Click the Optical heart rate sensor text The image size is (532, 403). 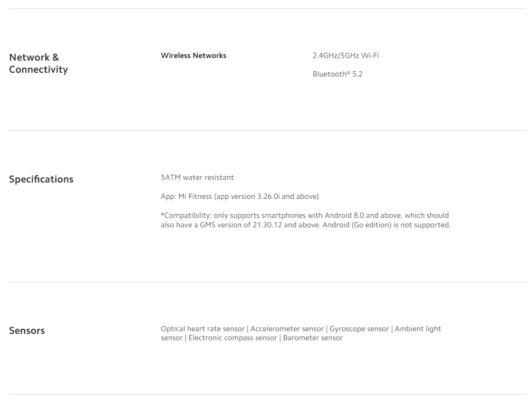click(202, 329)
